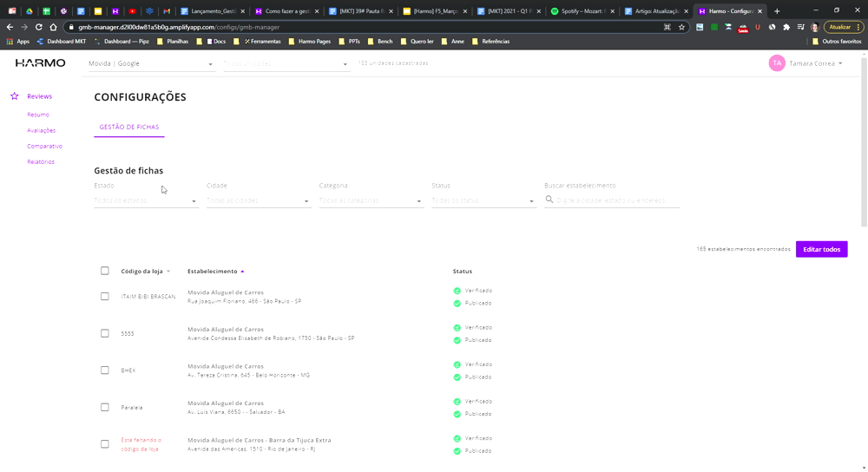Click the Apps grid shortcut

point(17,42)
